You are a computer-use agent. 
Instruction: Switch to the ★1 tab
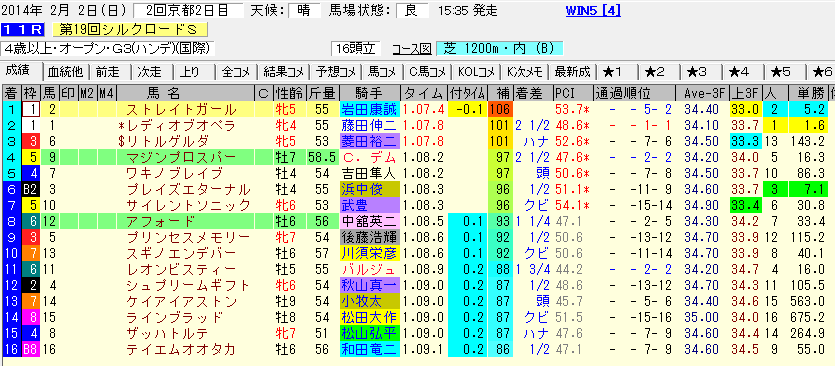coord(617,72)
